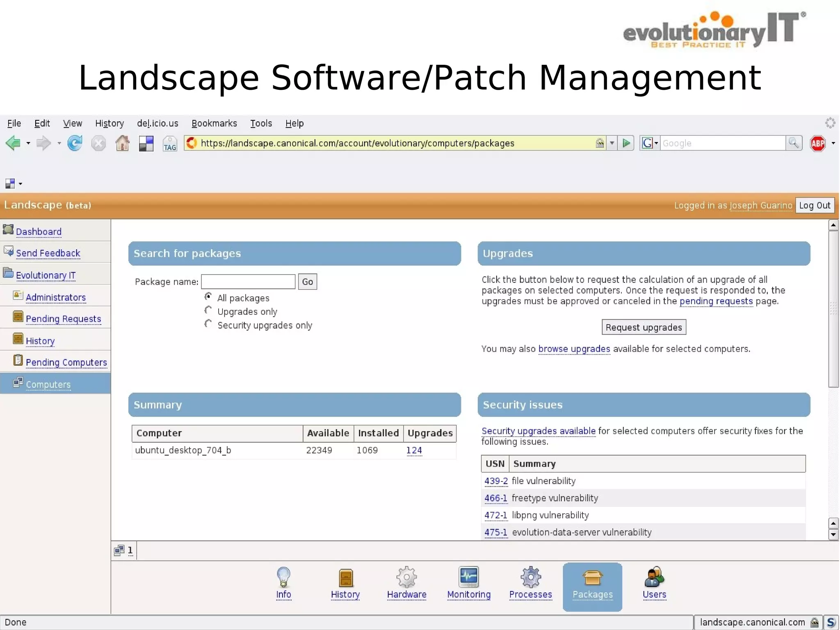Click the browser Reload icon

pos(75,143)
